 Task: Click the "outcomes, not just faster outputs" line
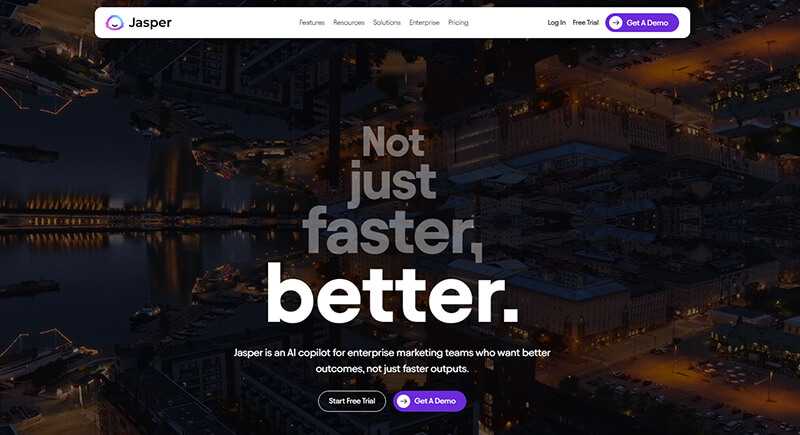(392, 369)
